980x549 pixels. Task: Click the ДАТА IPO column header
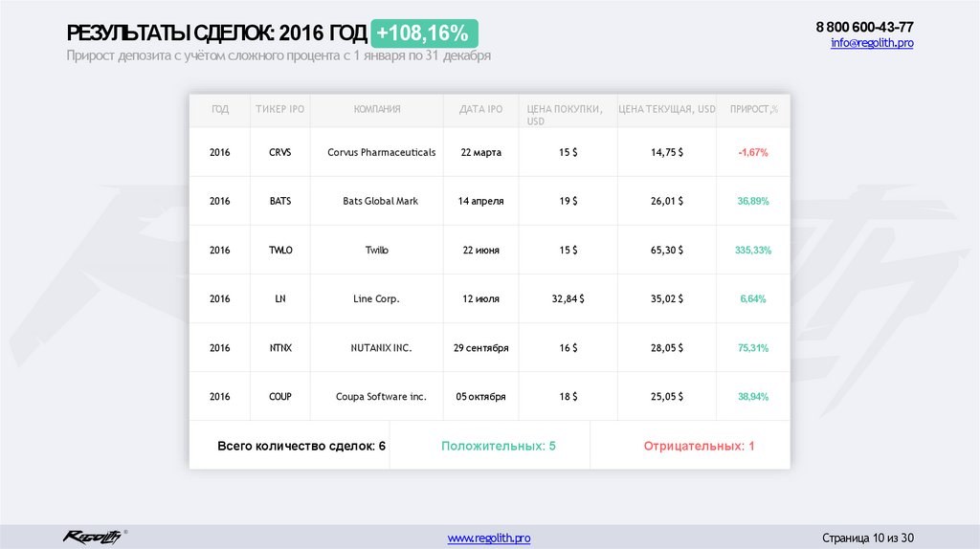480,110
